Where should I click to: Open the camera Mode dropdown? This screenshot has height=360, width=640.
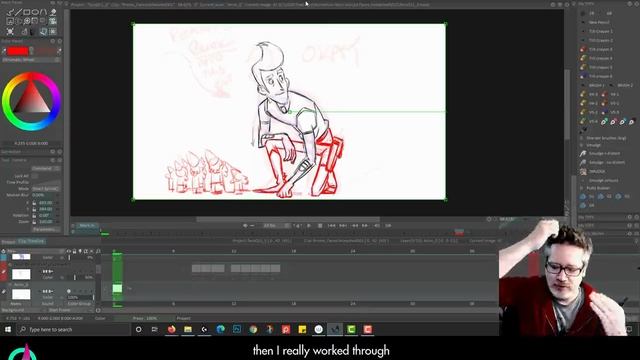pos(46,189)
